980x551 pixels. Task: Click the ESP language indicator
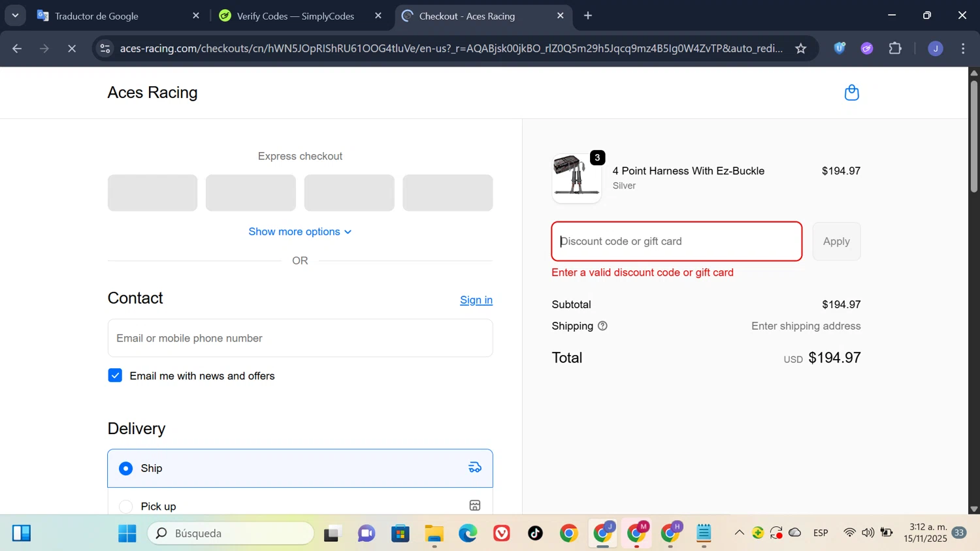[821, 533]
